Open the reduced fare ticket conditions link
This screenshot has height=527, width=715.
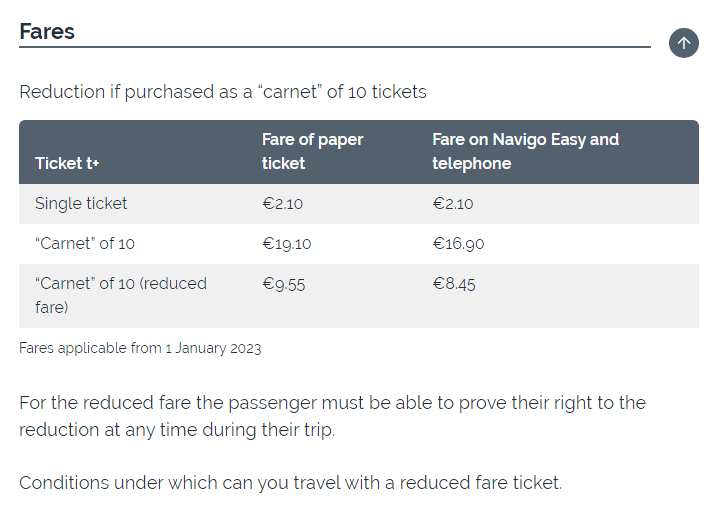(290, 483)
